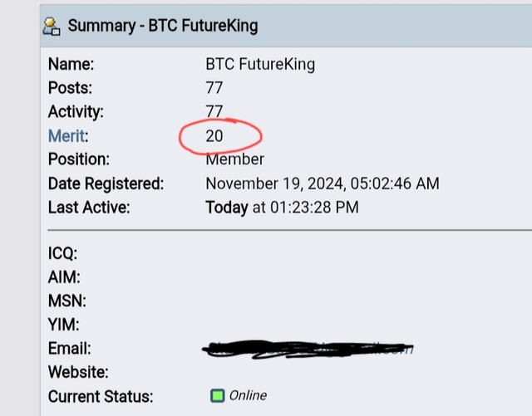The height and width of the screenshot is (416, 532).
Task: Select the Posts count 77
Action: click(214, 88)
